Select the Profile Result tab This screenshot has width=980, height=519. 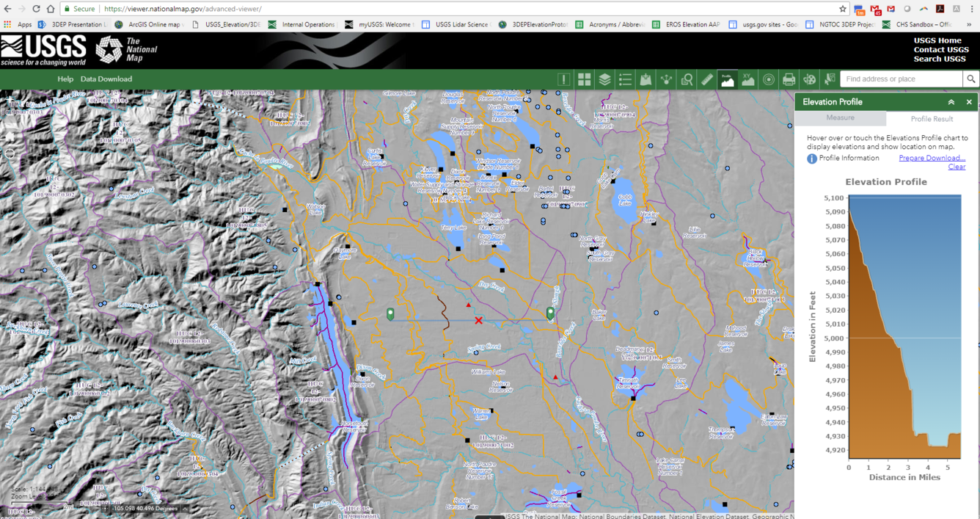(x=932, y=119)
